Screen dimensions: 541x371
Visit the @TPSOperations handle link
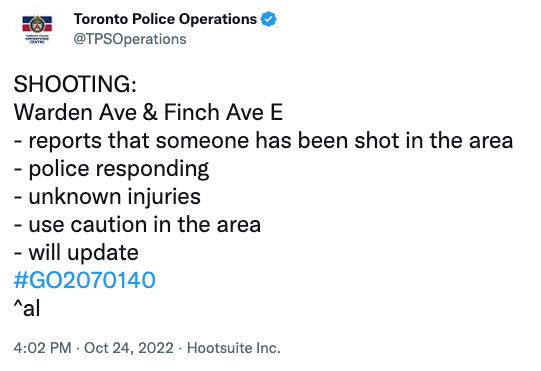(x=130, y=39)
